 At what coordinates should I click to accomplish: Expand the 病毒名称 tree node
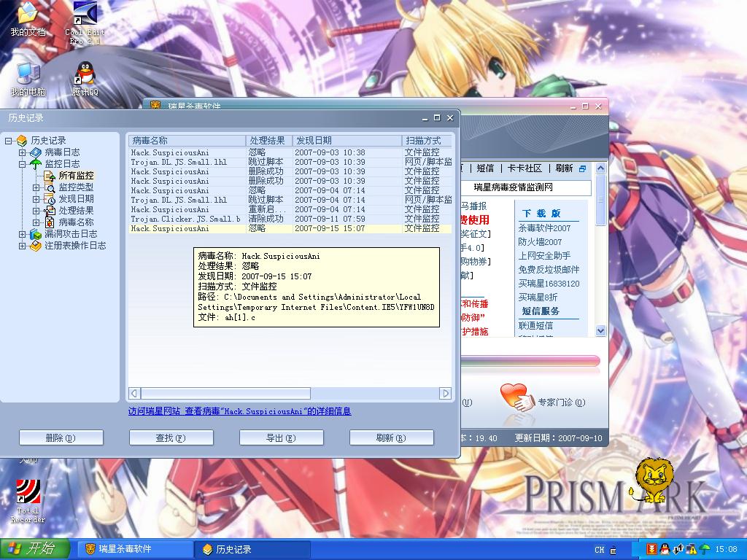point(36,222)
